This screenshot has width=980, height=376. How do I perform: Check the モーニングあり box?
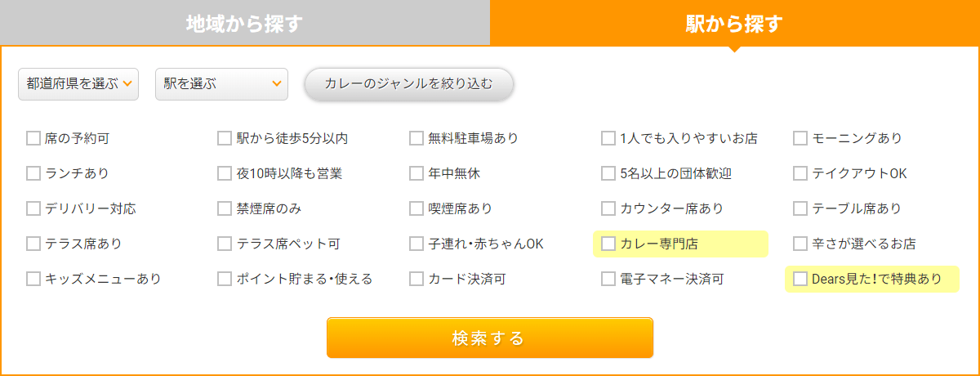800,138
